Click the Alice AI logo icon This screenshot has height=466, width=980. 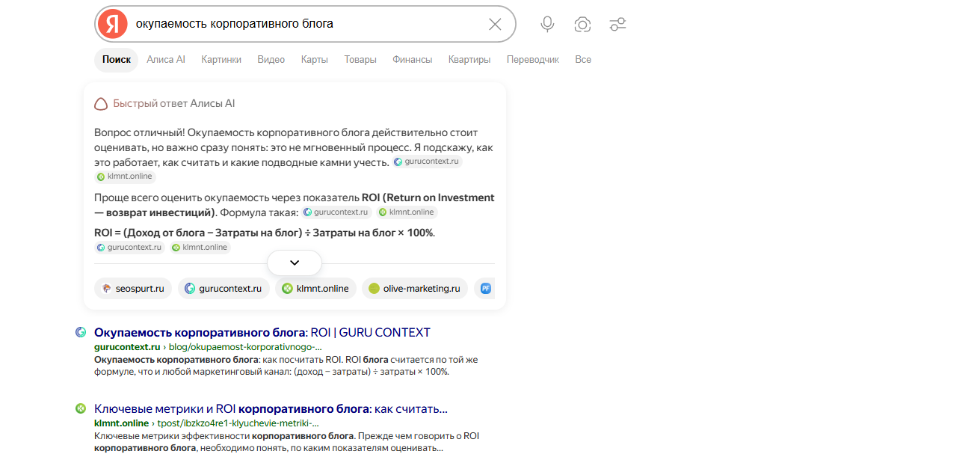coord(101,104)
